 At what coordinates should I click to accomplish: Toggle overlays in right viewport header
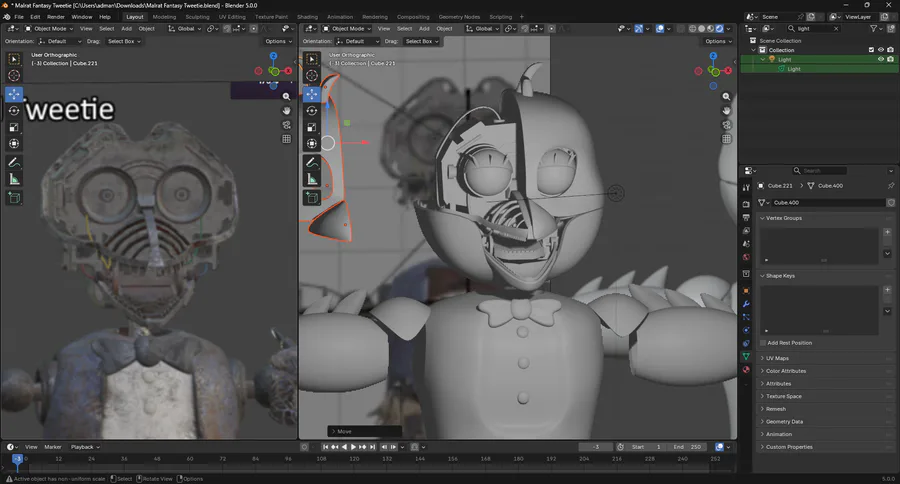(660, 28)
